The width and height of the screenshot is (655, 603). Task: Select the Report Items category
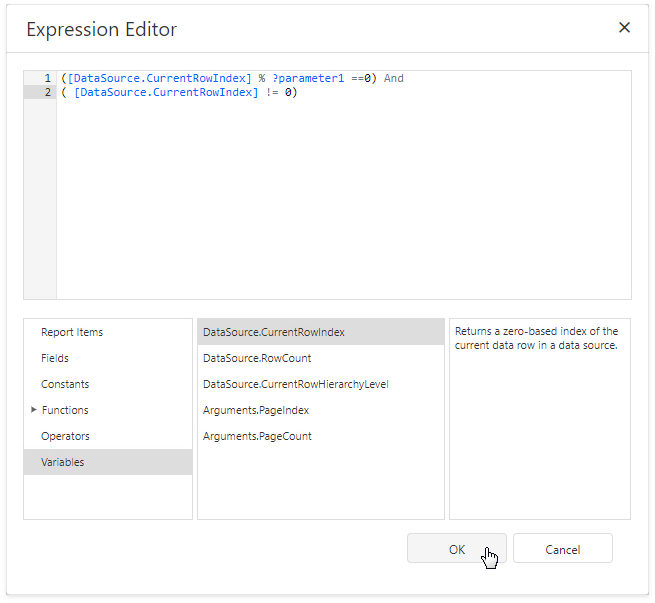[x=108, y=332]
